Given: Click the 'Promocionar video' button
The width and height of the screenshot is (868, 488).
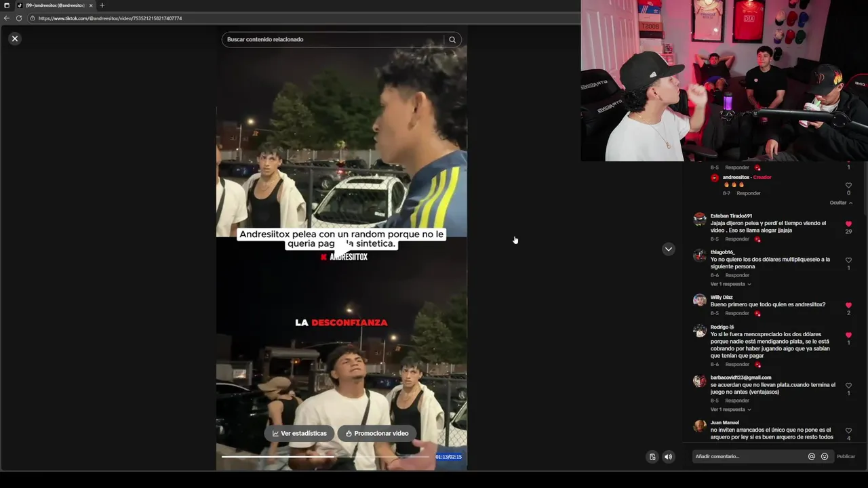Looking at the screenshot, I should [377, 433].
